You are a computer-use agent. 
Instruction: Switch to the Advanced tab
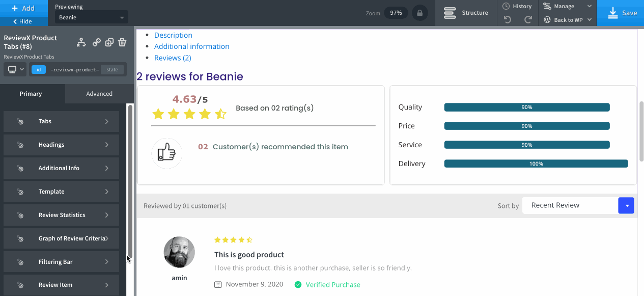(99, 94)
